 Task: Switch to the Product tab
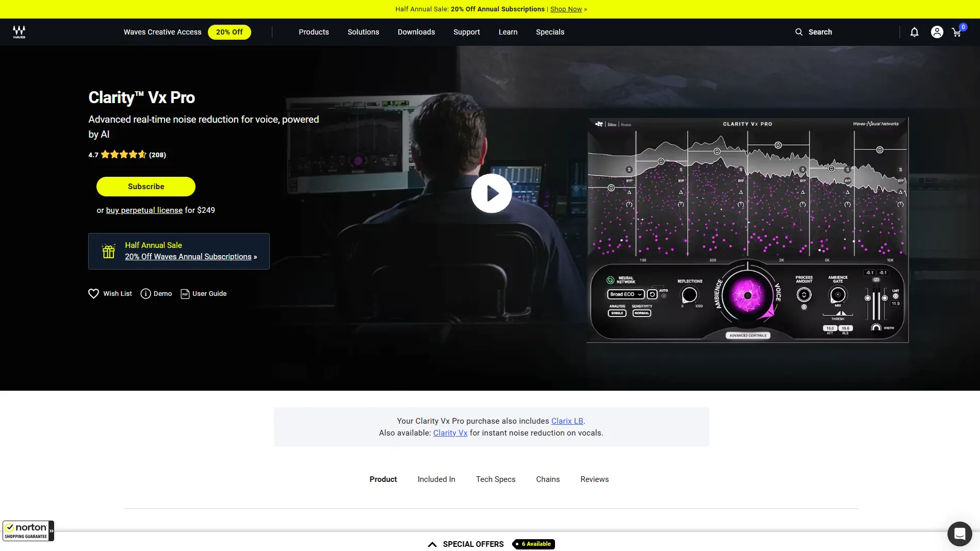point(383,479)
